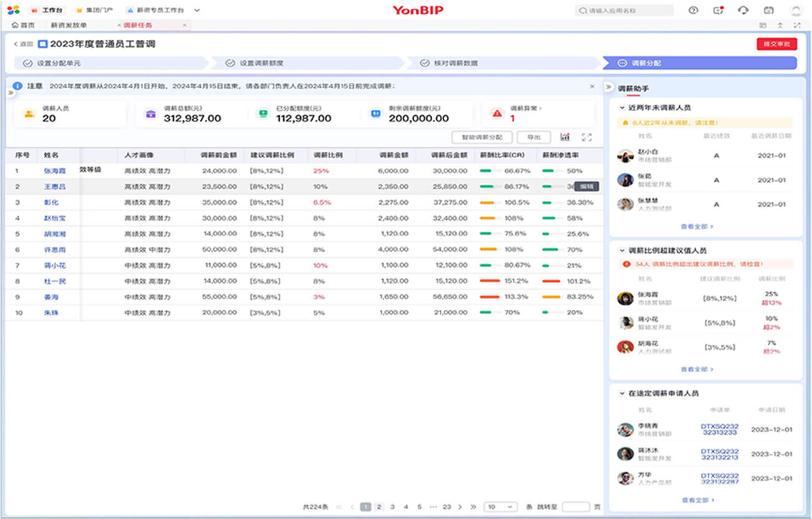Click the 调薪异常 warning triangle icon
Screen dimensions: 812x519
coord(497,114)
